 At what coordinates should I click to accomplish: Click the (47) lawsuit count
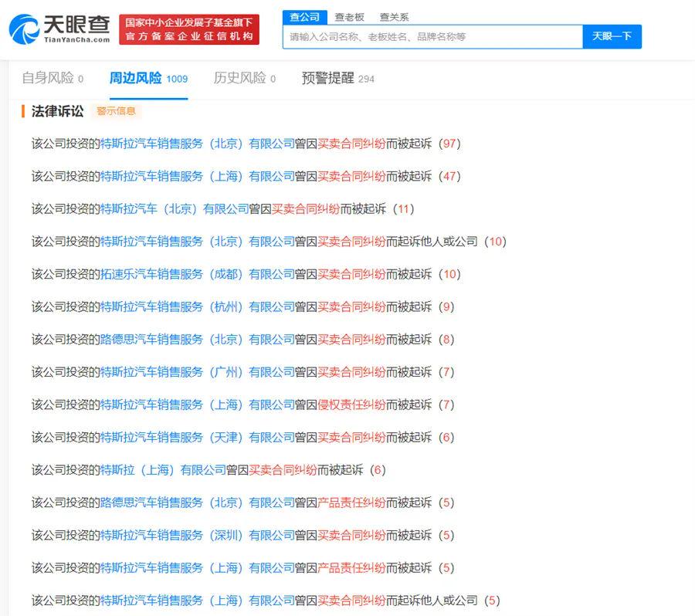pyautogui.click(x=449, y=176)
